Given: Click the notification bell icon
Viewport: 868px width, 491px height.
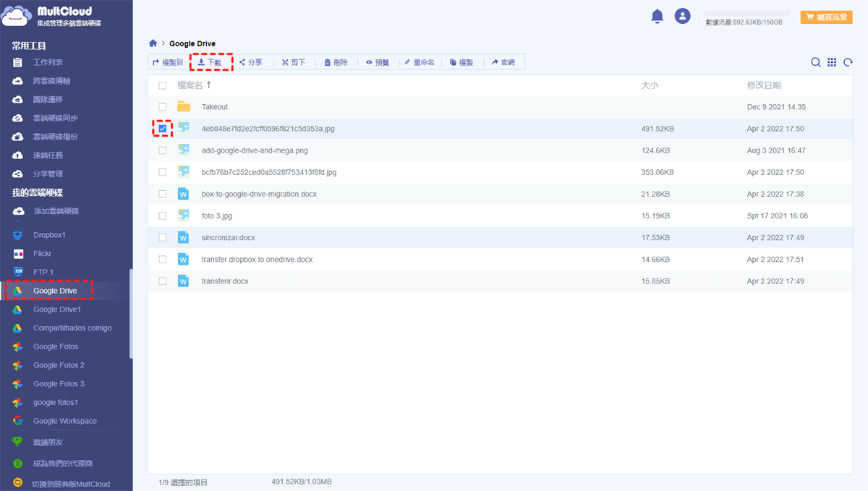Looking at the screenshot, I should tap(657, 16).
